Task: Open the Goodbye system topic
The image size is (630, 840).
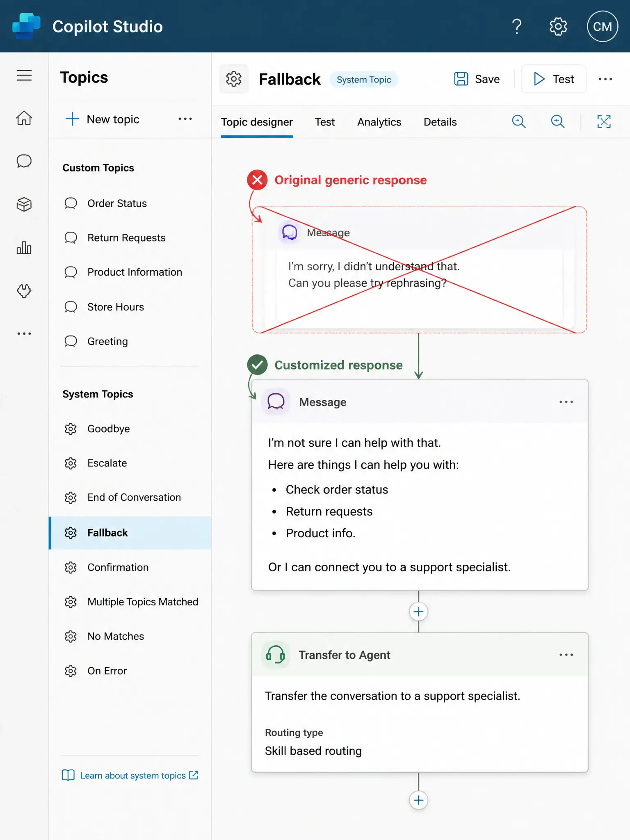Action: 130,429
